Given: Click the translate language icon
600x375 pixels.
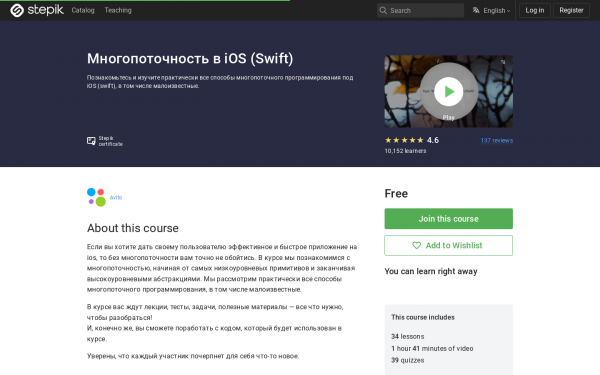Looking at the screenshot, I should click(476, 10).
